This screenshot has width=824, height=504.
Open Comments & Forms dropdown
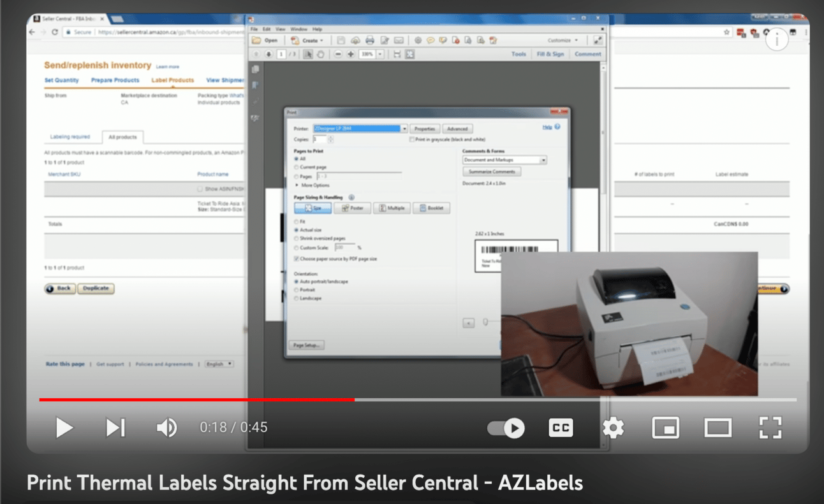coord(504,160)
